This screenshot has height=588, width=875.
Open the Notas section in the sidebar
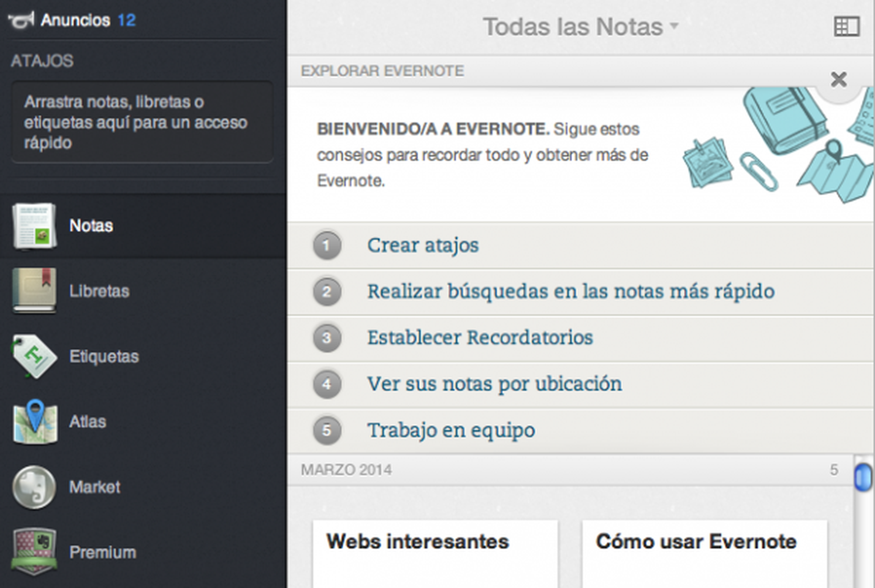(90, 226)
